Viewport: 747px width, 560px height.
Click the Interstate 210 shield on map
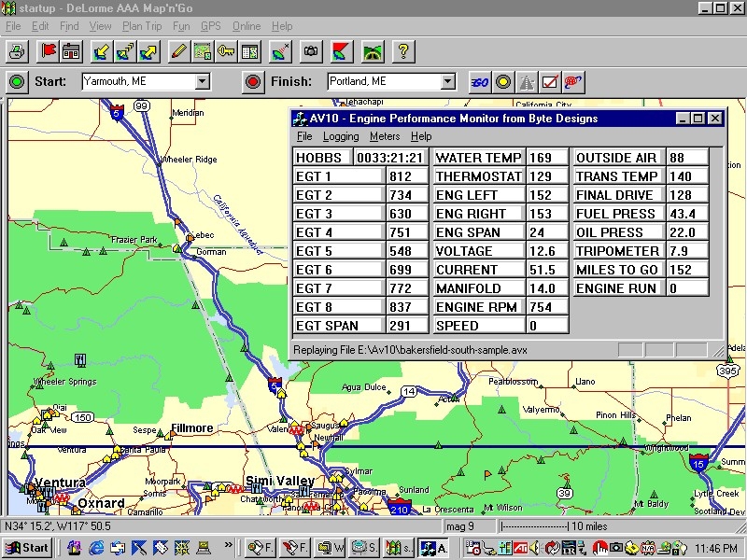coord(400,508)
